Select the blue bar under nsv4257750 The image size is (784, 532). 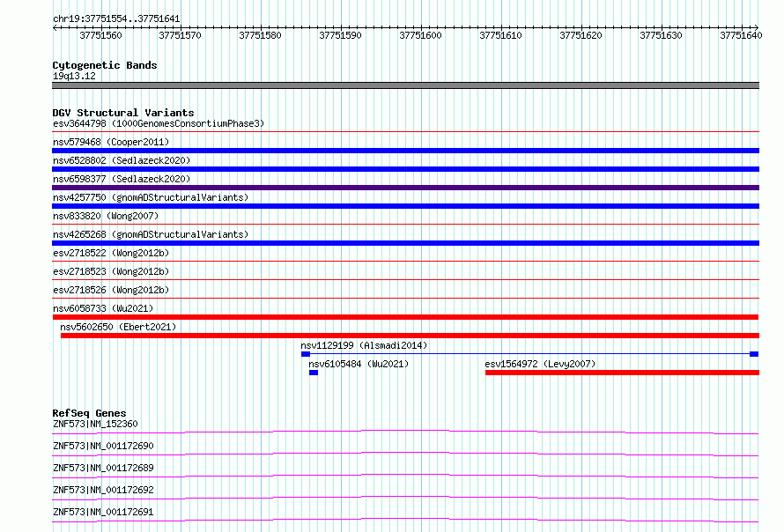pyautogui.click(x=405, y=206)
